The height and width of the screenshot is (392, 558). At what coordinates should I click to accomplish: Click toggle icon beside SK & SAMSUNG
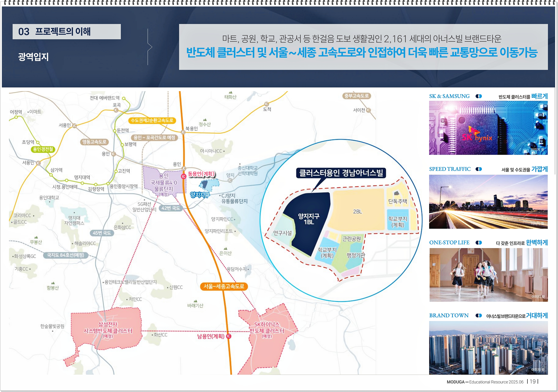point(479,96)
